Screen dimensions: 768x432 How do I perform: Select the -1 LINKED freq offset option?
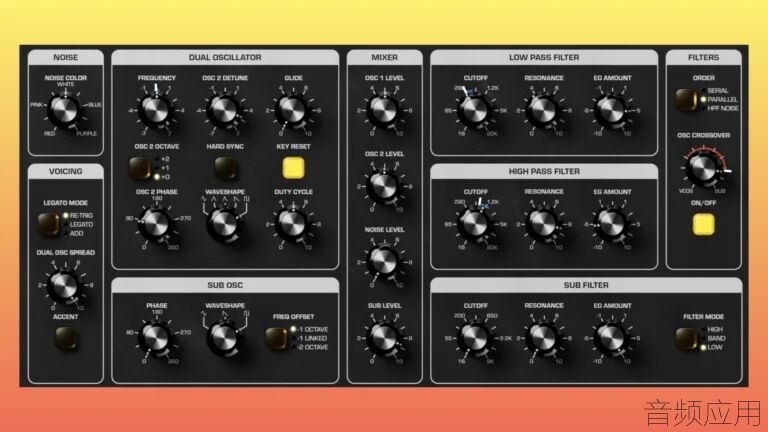pyautogui.click(x=309, y=338)
